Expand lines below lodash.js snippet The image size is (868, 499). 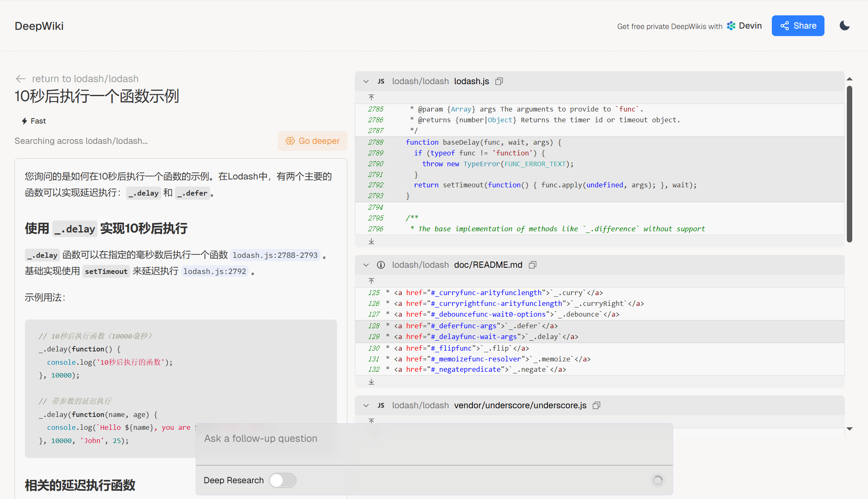371,241
